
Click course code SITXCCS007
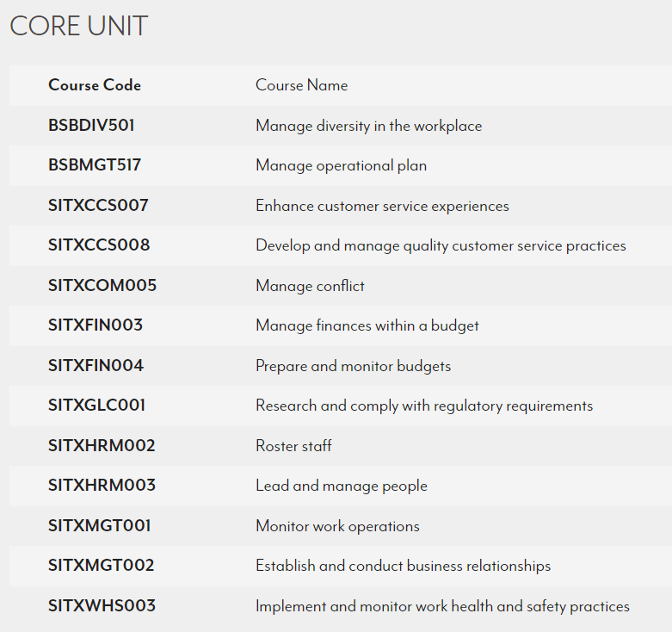coord(98,206)
